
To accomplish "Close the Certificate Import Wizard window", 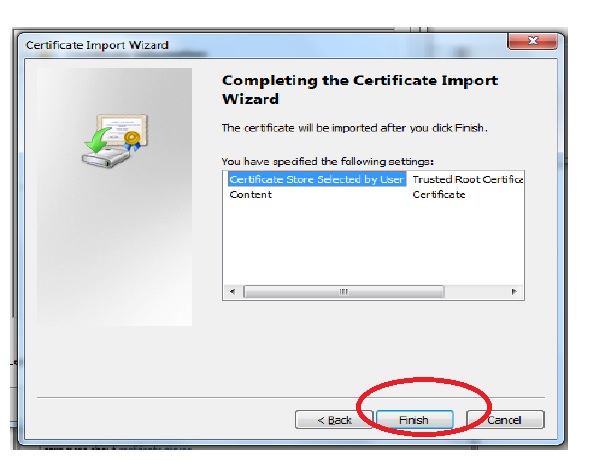I will 532,41.
